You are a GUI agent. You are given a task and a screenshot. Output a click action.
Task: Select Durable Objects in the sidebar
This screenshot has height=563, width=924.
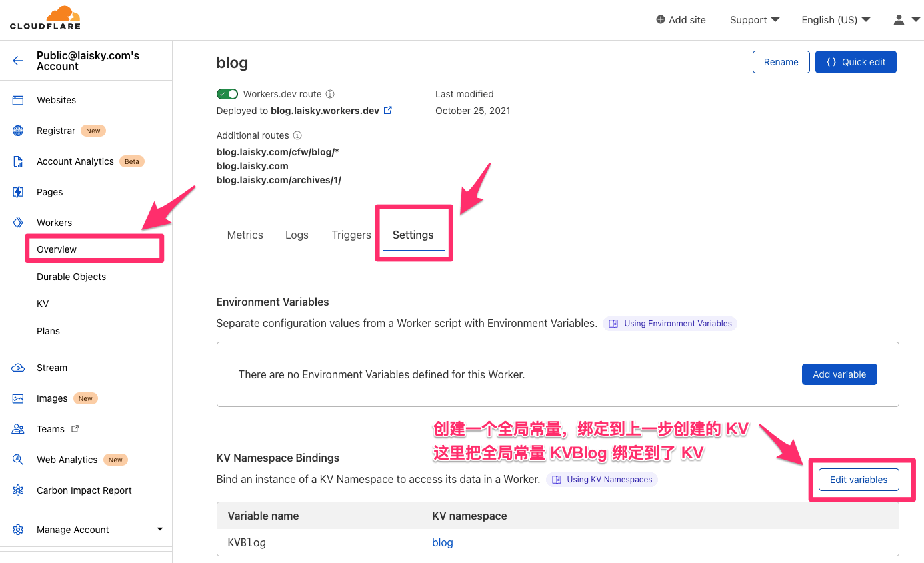pos(71,277)
